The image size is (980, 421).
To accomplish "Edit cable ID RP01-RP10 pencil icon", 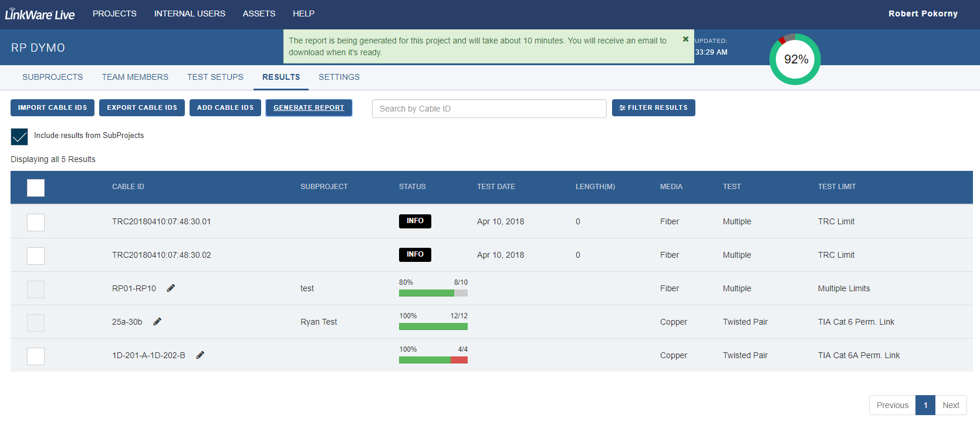I will tap(171, 288).
